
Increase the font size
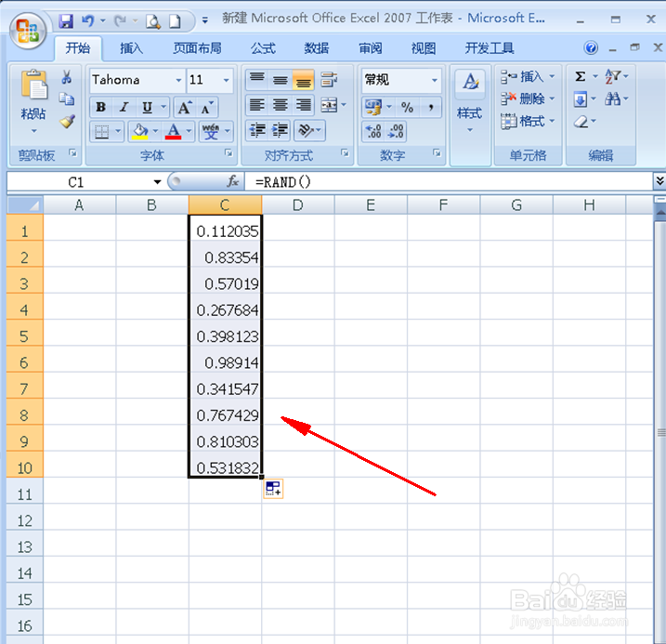(x=184, y=108)
